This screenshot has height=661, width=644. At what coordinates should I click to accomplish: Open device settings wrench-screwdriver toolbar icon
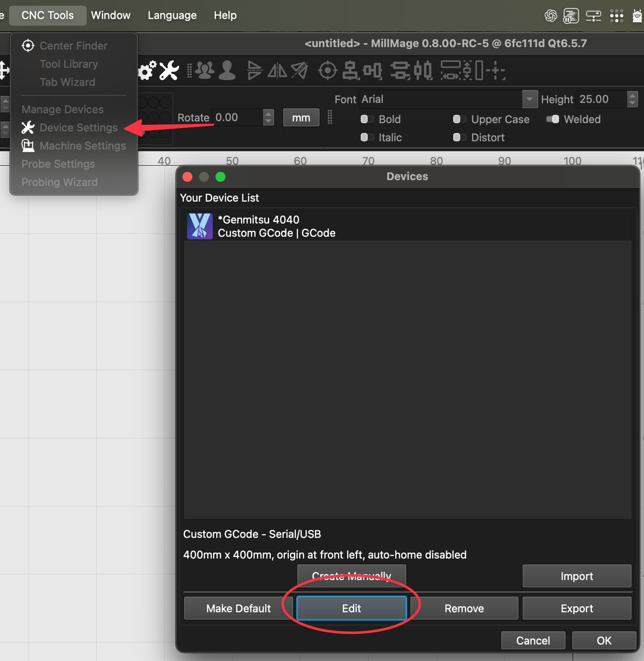(169, 71)
